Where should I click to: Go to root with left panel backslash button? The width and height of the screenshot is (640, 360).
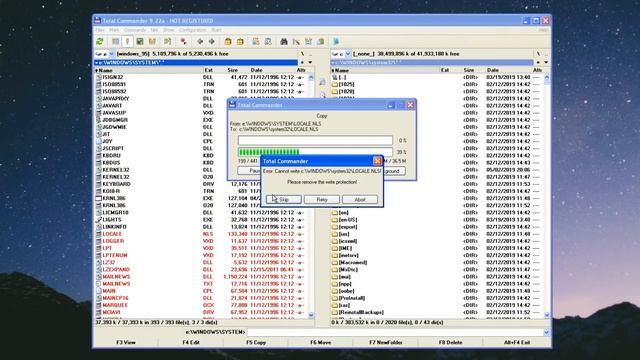[x=302, y=53]
